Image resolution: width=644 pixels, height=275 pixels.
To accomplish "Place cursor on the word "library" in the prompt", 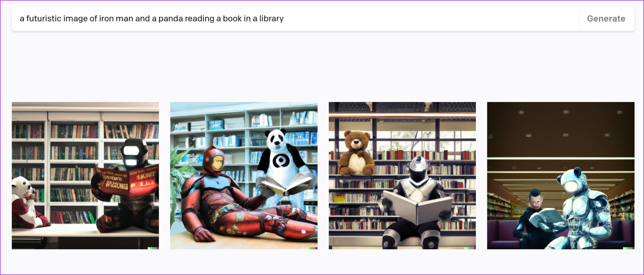I will tap(271, 19).
